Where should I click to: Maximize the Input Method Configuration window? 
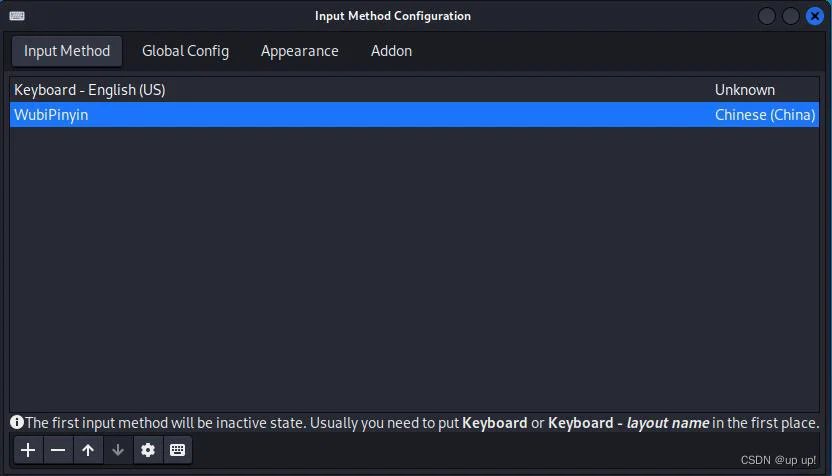[x=791, y=16]
